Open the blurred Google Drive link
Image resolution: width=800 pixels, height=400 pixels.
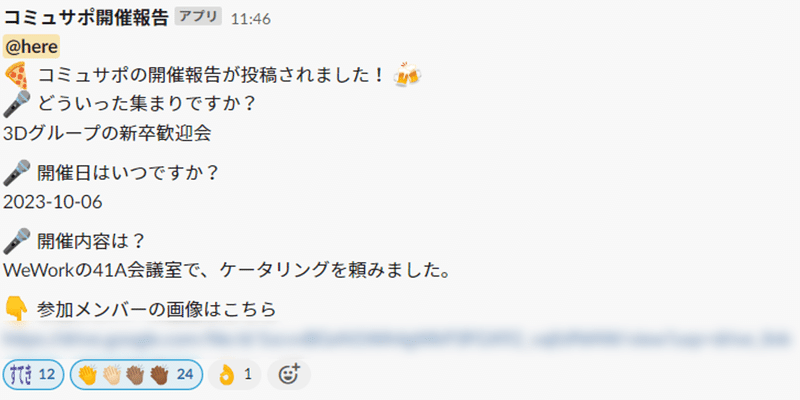pos(398,340)
